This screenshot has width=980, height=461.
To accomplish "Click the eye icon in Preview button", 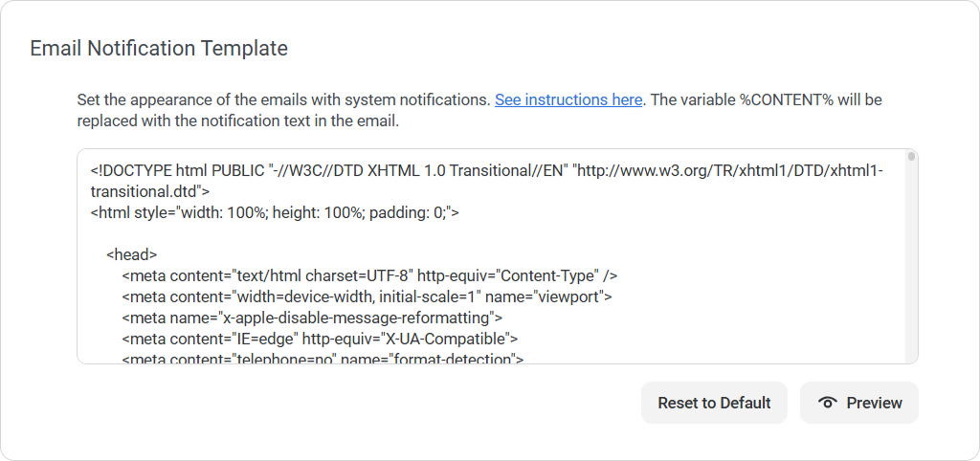I will pos(828,403).
